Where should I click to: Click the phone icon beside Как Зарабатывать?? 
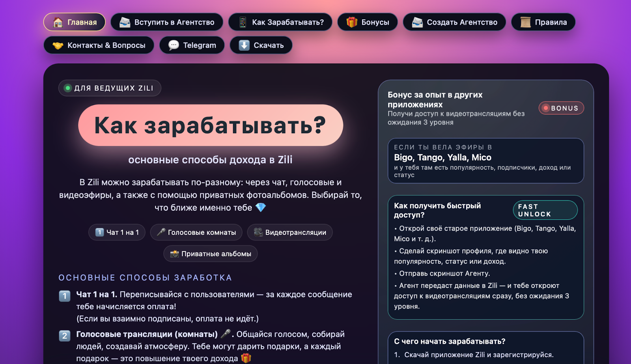point(242,22)
